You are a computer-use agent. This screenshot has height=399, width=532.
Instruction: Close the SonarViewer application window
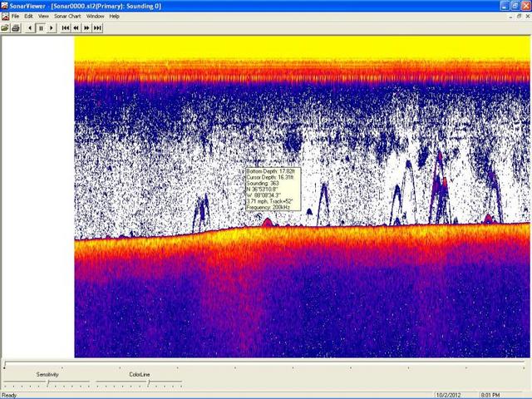point(526,6)
